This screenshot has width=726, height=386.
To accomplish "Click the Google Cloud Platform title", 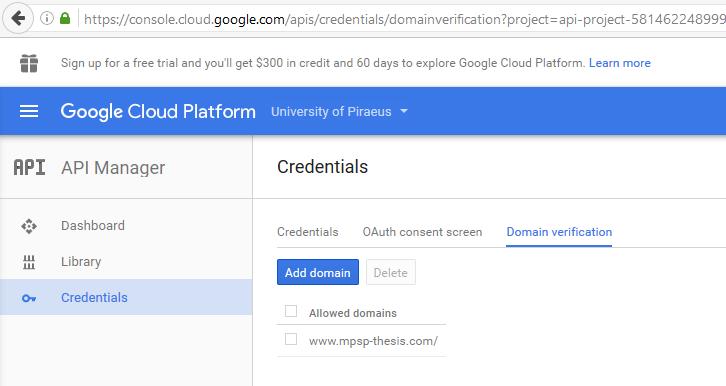I will pyautogui.click(x=158, y=112).
